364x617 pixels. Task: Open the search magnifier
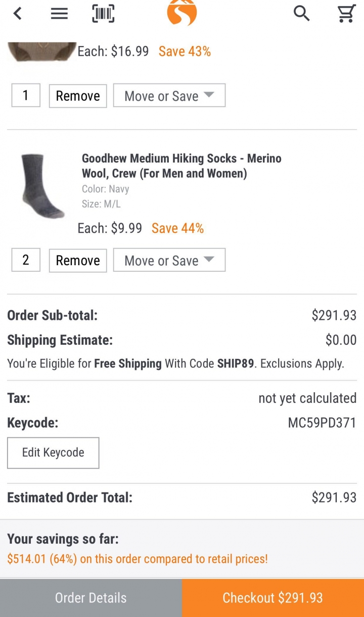tap(301, 14)
